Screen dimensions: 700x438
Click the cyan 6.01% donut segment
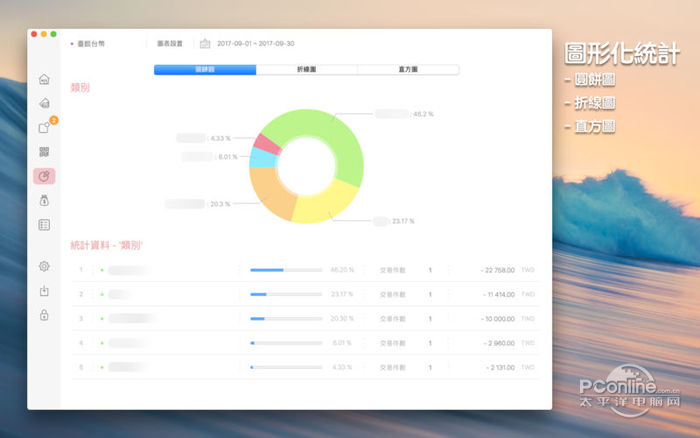[x=263, y=159]
